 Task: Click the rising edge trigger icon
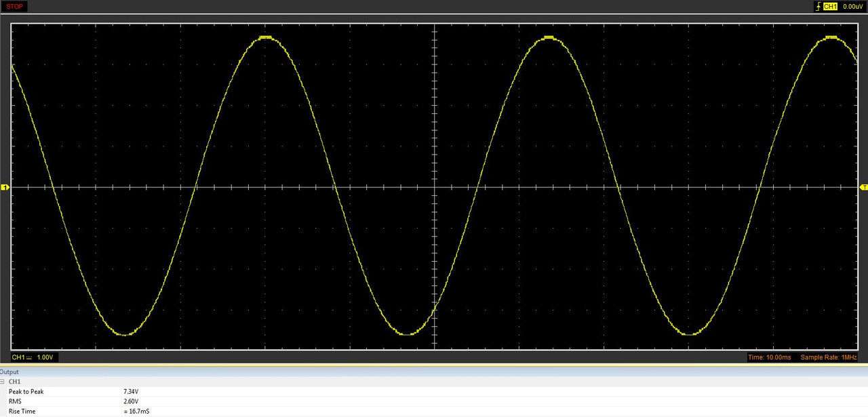tap(817, 7)
